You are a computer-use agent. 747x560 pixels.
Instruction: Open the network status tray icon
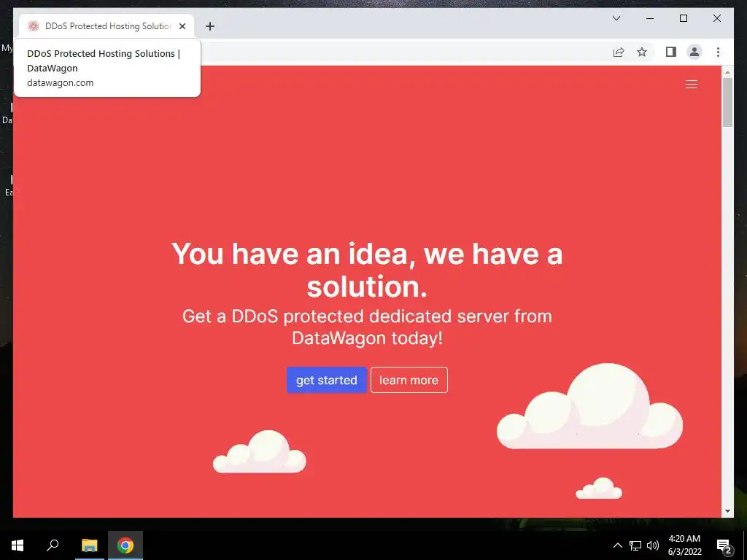pos(635,545)
